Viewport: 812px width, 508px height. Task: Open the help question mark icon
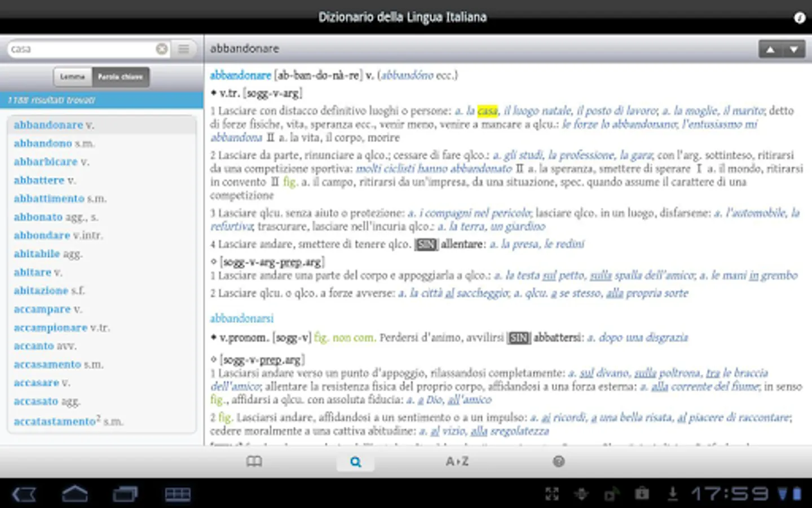(558, 462)
